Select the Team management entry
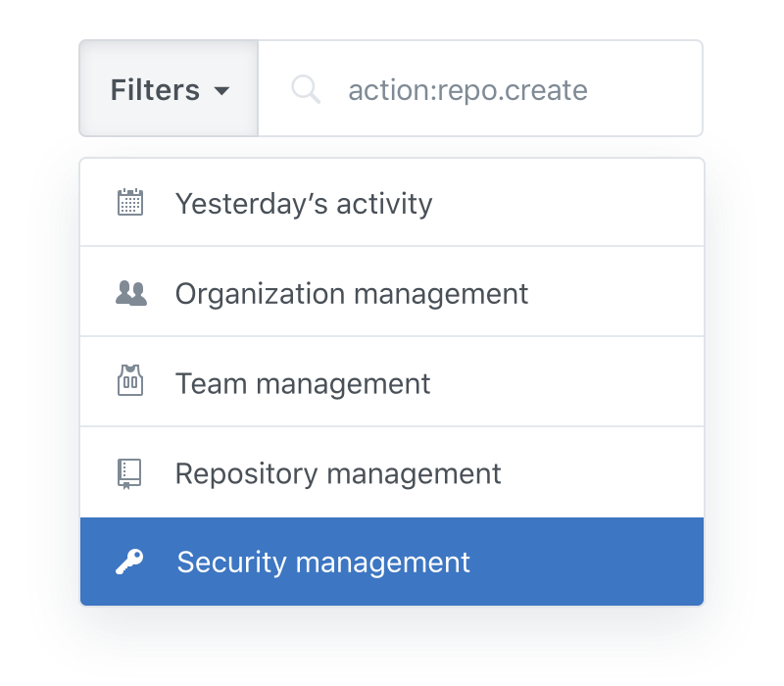 [392, 381]
